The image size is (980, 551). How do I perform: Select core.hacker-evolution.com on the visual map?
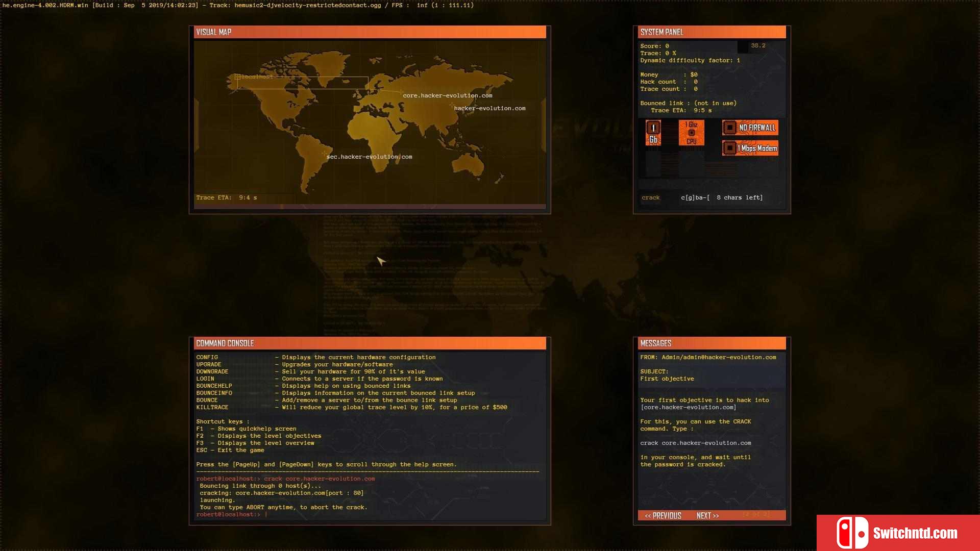pos(447,95)
